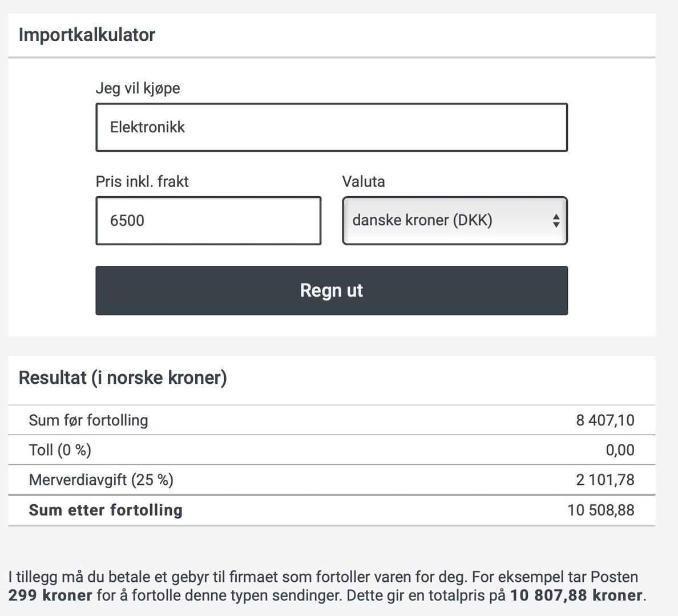Click the bold '10 807,88 kroner' total price
This screenshot has height=616, width=678.
pyautogui.click(x=576, y=595)
